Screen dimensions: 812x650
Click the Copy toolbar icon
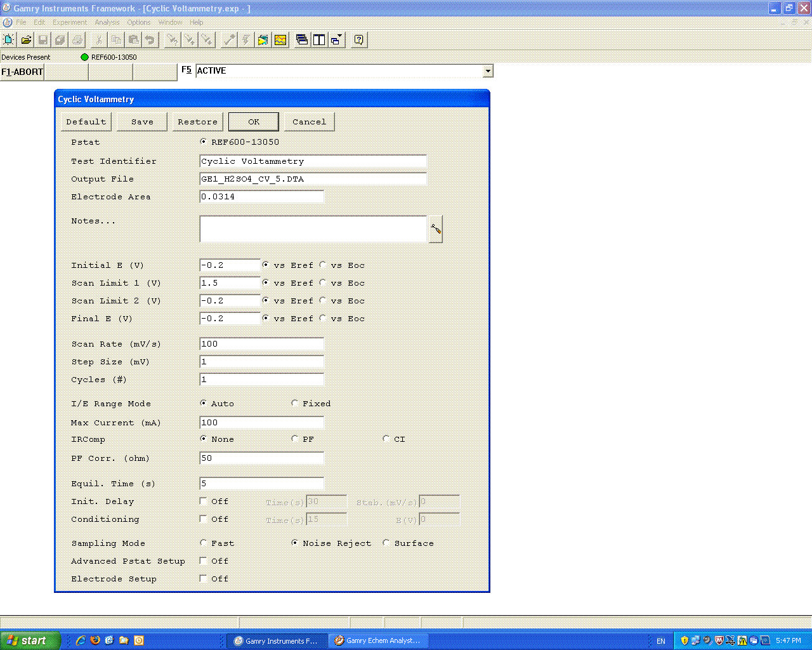tap(116, 40)
